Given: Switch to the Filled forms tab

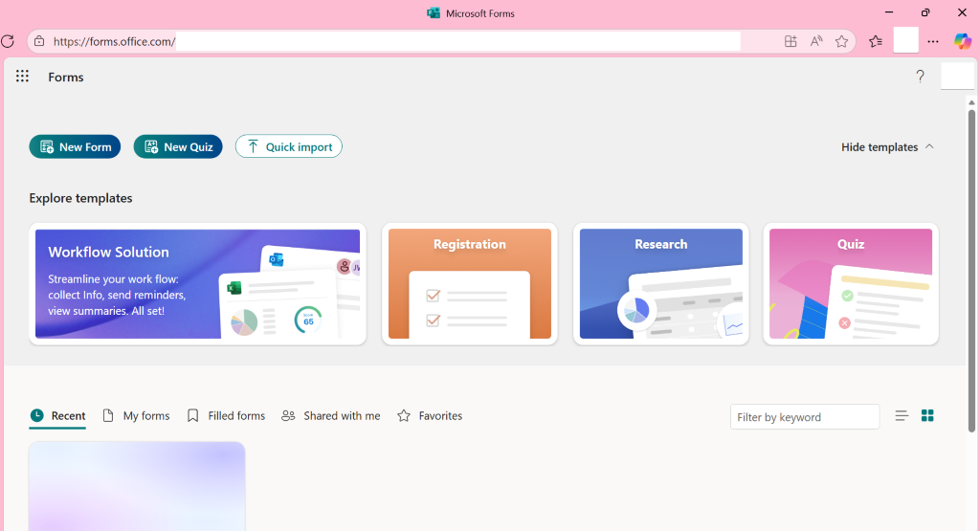Looking at the screenshot, I should point(226,416).
